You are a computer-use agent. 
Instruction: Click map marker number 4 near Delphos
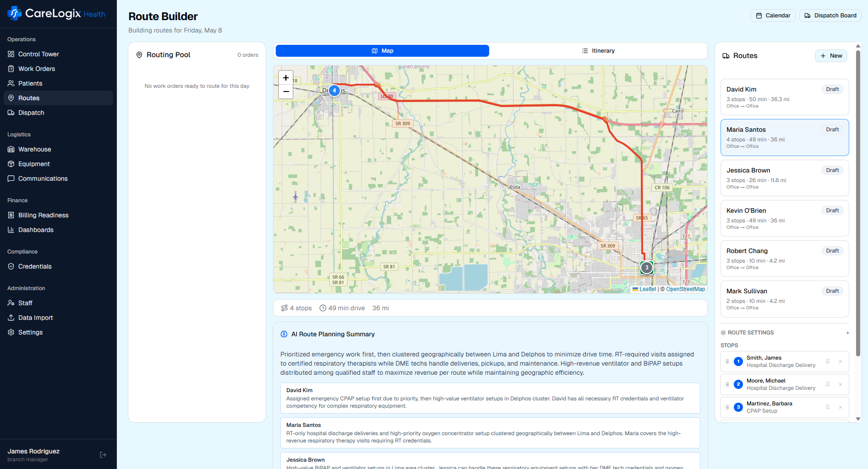334,91
